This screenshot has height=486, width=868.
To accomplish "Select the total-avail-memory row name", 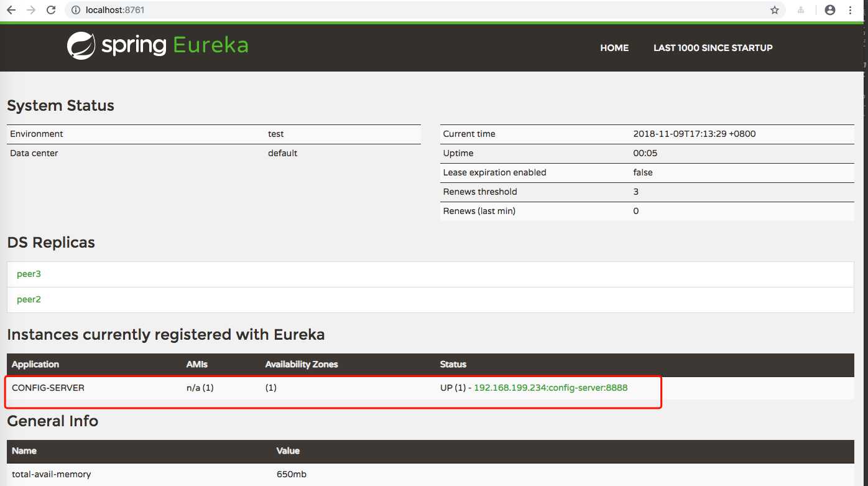I will pos(52,474).
